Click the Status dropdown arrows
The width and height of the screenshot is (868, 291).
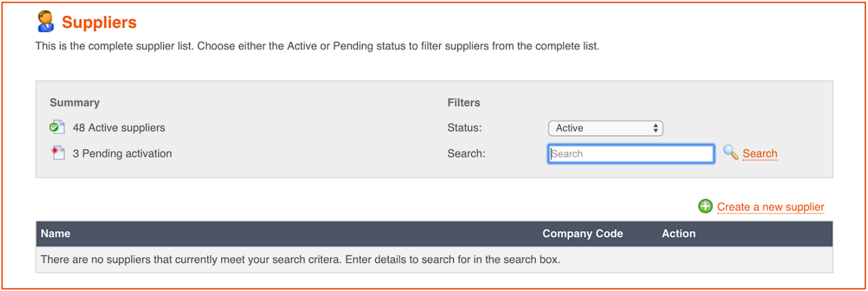[x=655, y=128]
